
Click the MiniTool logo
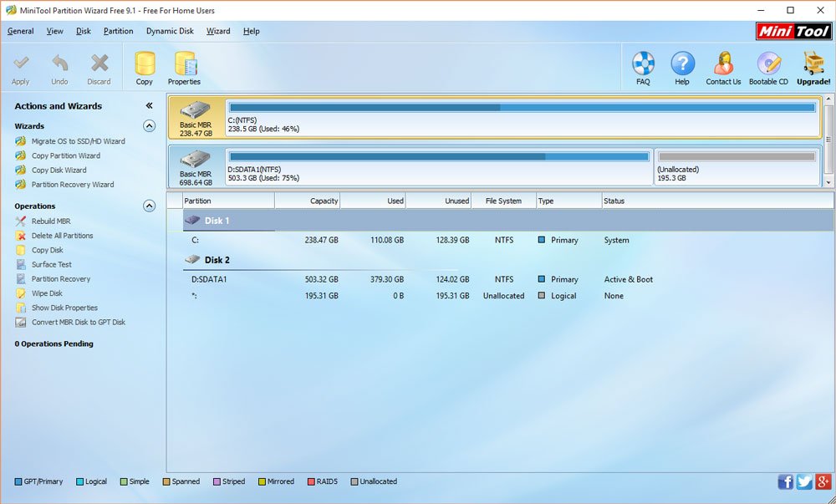point(793,32)
